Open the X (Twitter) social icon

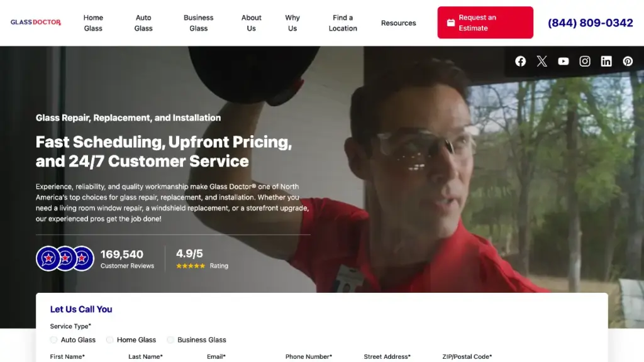click(x=541, y=61)
